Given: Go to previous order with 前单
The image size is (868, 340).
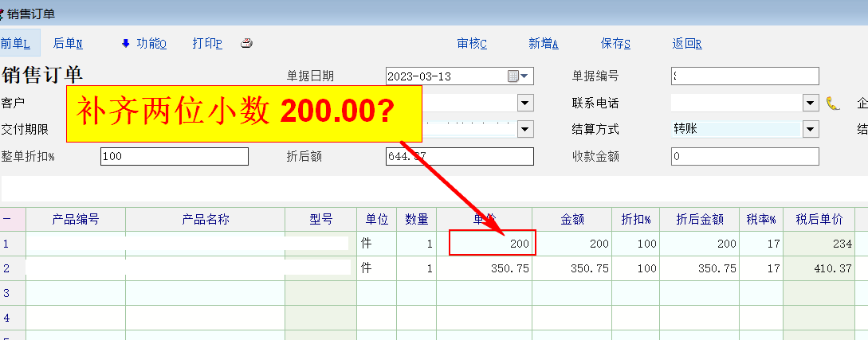Looking at the screenshot, I should 15,44.
